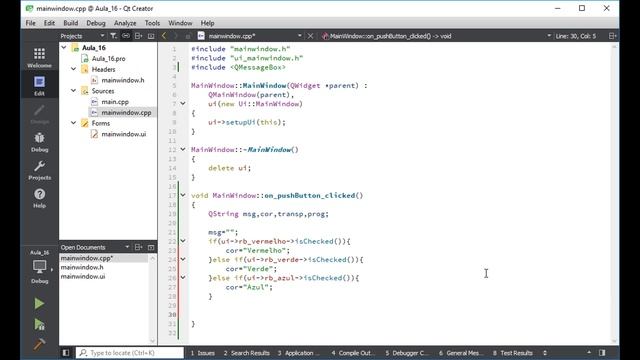Select main.cpp in Sources
Image resolution: width=640 pixels, height=360 pixels.
115,102
